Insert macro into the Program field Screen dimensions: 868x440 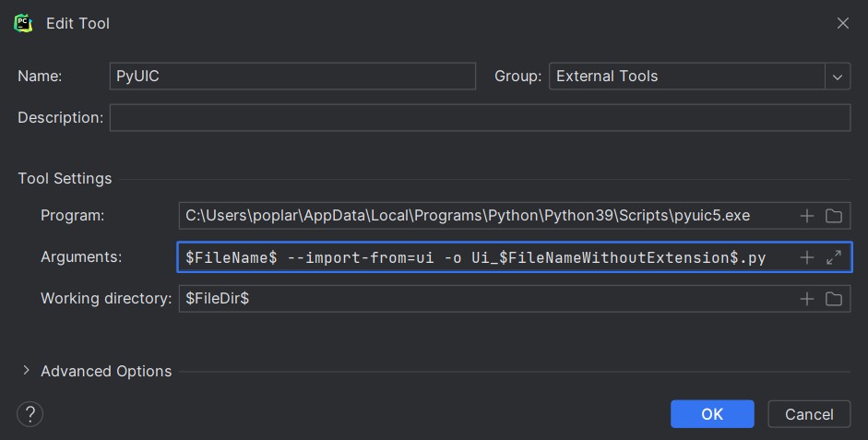click(x=807, y=216)
